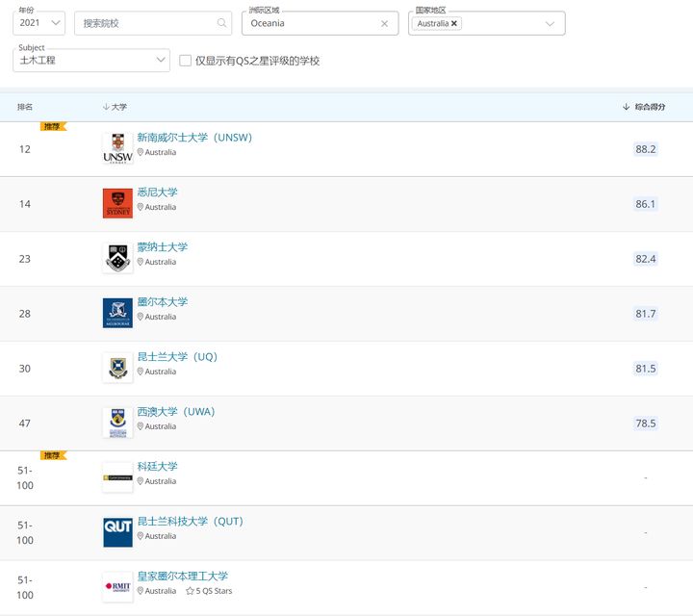Click the Curtin University logo
The image size is (693, 616).
click(x=117, y=477)
